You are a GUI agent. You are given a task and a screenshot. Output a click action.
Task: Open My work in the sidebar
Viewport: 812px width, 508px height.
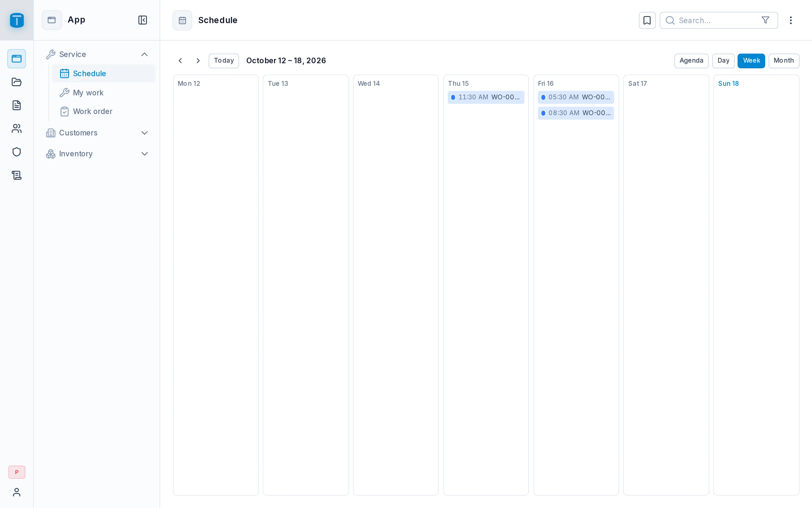[104, 92]
